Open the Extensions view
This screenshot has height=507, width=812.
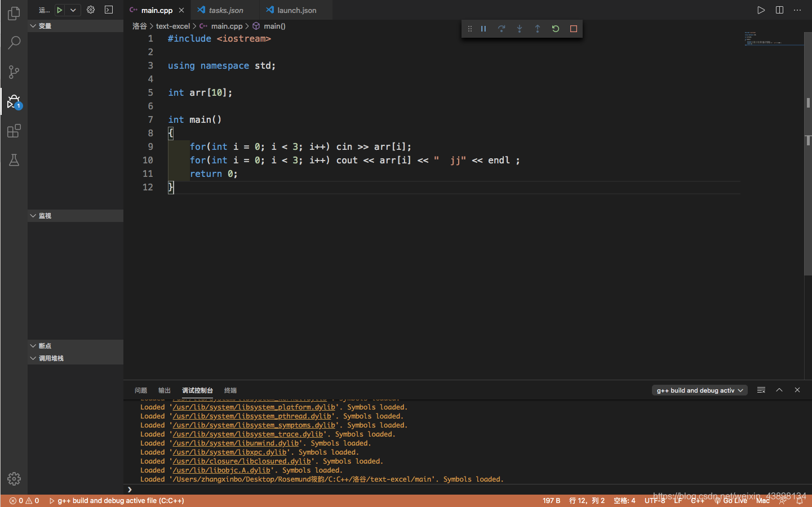click(x=14, y=131)
